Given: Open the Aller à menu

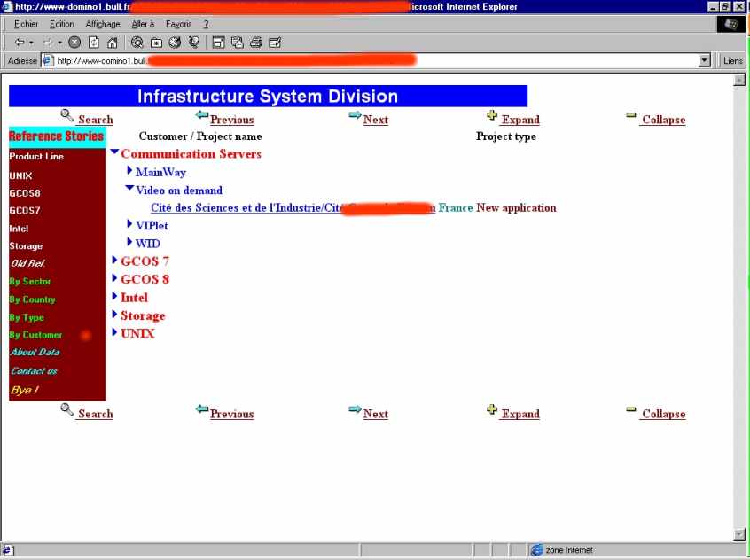Looking at the screenshot, I should pos(143,24).
